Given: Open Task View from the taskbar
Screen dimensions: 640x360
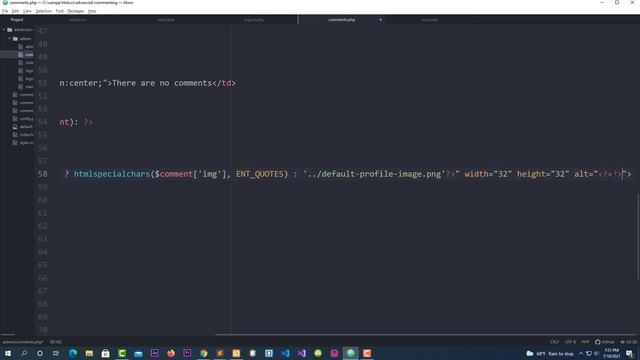Looking at the screenshot, I should click(x=56, y=353).
